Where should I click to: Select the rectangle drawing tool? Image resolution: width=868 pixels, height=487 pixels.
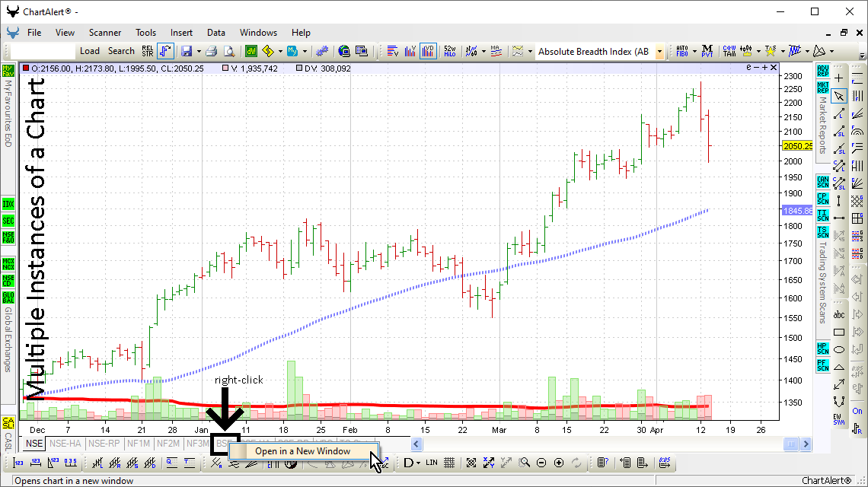click(x=839, y=332)
